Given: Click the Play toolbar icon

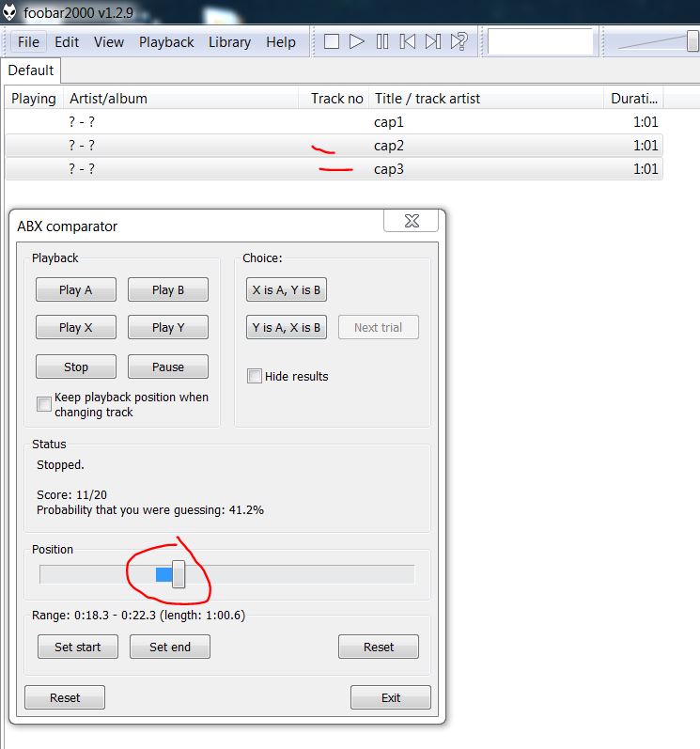Looking at the screenshot, I should click(357, 41).
